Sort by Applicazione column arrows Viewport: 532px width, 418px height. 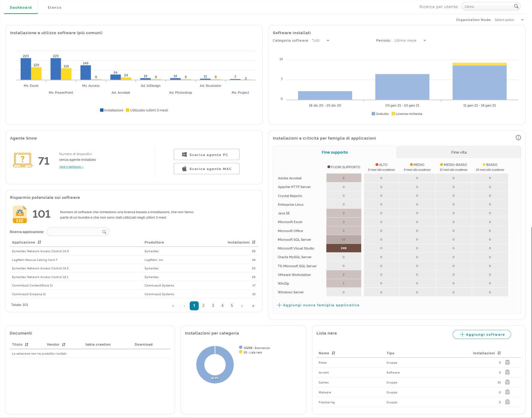click(39, 242)
